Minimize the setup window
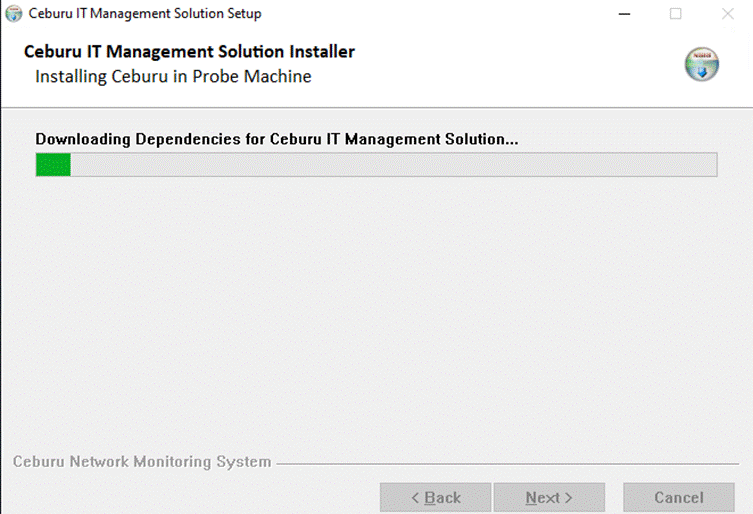Viewport: 753px width, 514px height. [x=624, y=14]
